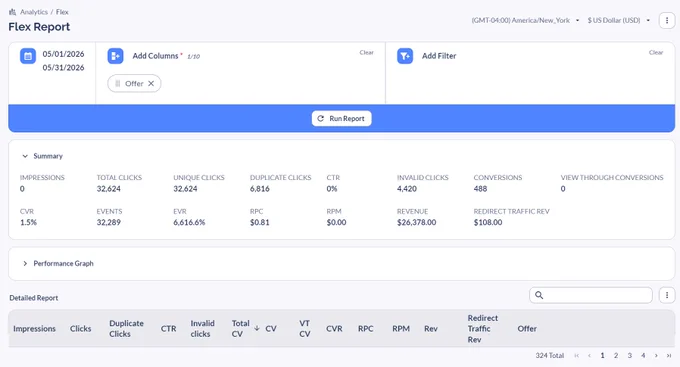Screen dimensions: 680x367
Task: Click into the Detailed Report search field
Action: point(591,295)
